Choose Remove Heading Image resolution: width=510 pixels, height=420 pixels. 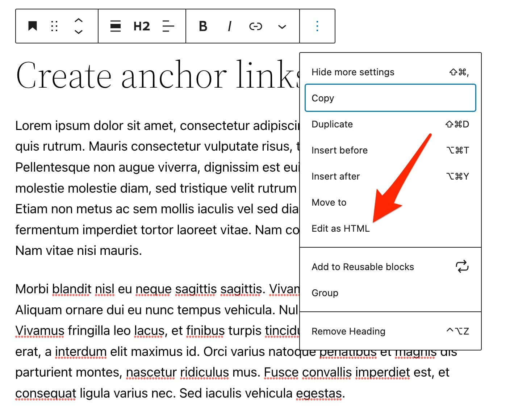pos(390,331)
